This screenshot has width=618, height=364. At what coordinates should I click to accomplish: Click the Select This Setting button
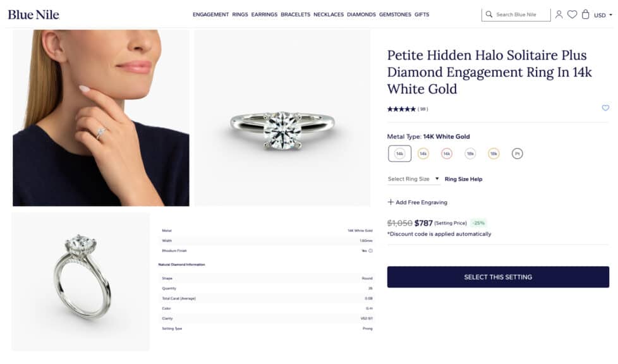pyautogui.click(x=498, y=277)
